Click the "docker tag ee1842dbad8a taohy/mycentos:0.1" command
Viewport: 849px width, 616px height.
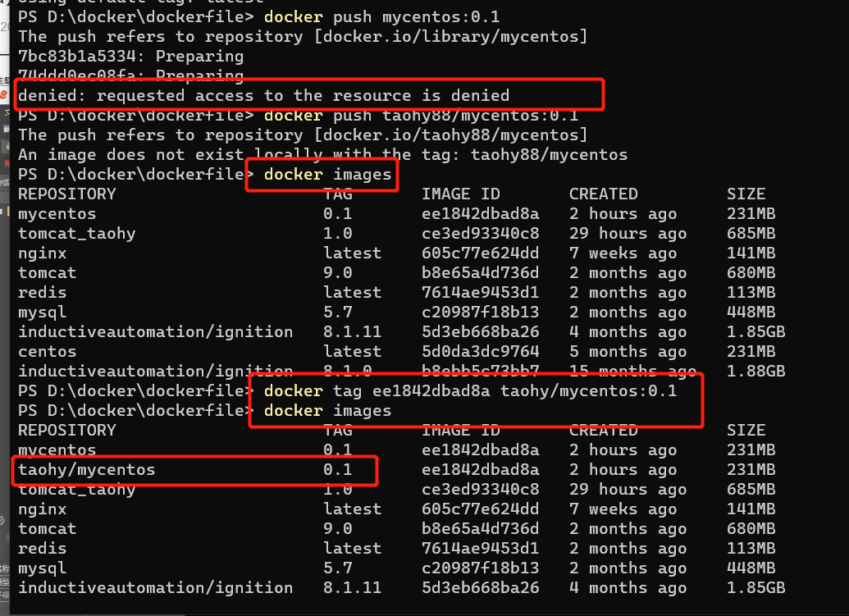tap(471, 390)
